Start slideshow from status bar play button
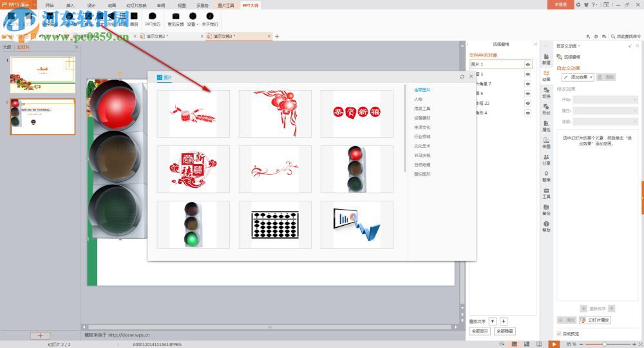The height and width of the screenshot is (348, 644). tap(554, 344)
